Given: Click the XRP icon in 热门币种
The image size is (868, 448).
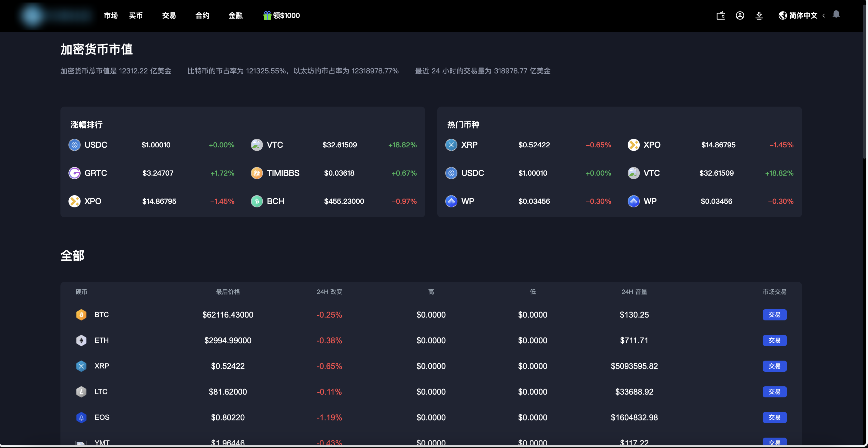Looking at the screenshot, I should [451, 145].
